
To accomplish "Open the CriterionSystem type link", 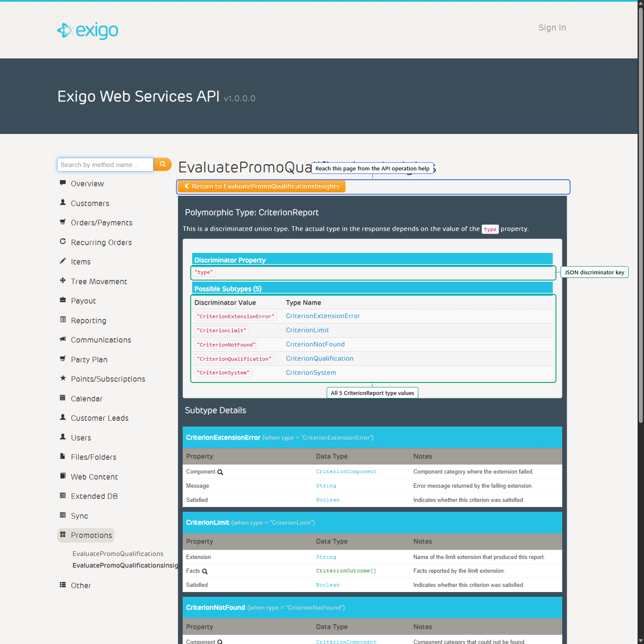I will coord(311,373).
